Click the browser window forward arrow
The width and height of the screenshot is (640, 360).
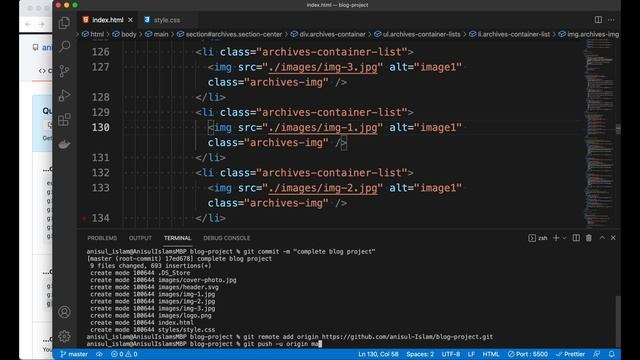pos(41,24)
